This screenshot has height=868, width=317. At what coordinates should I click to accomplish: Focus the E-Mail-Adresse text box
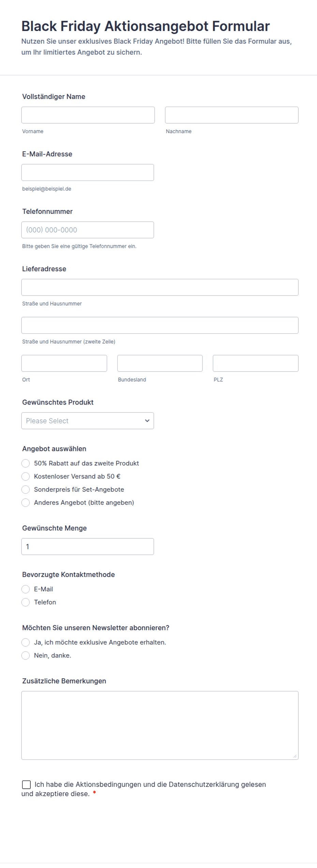[x=88, y=173]
